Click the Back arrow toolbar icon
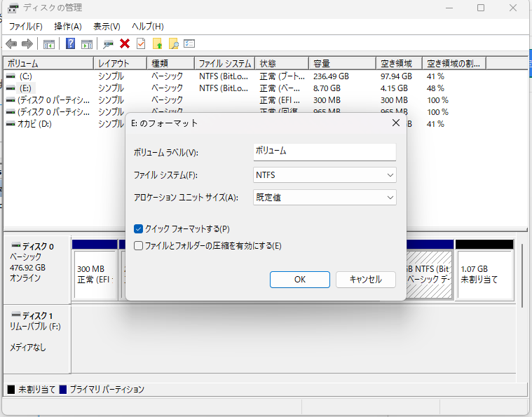This screenshot has width=532, height=417. (x=11, y=43)
